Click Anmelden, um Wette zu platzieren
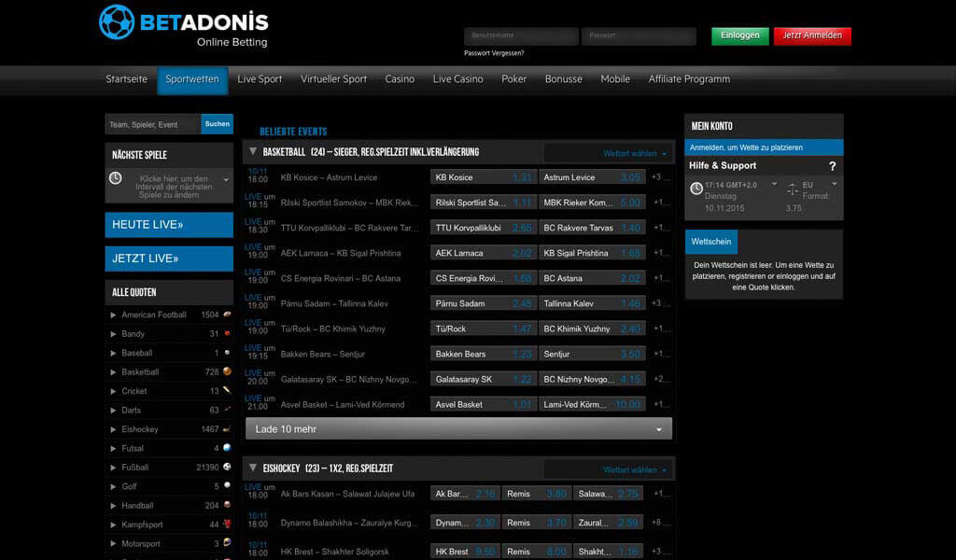The image size is (956, 560). click(764, 147)
